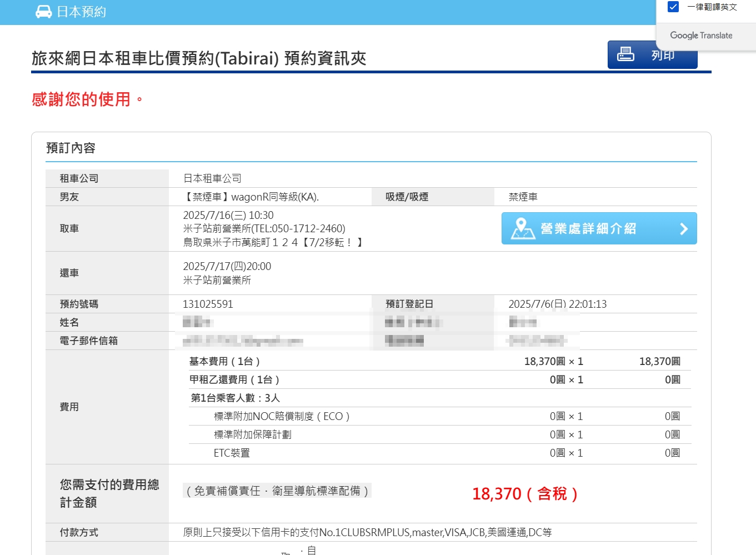Click the map pin icon on office details button
The width and height of the screenshot is (756, 555).
(x=523, y=228)
